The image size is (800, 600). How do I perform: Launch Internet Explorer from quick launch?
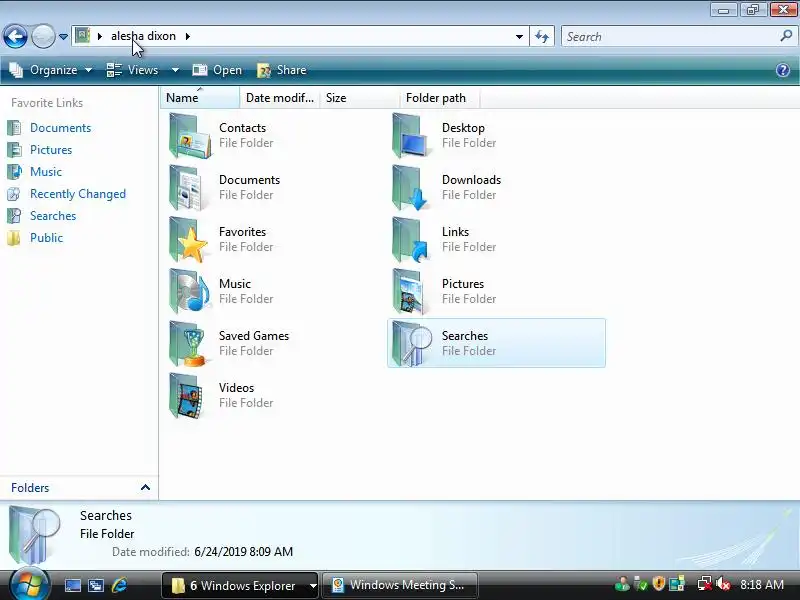click(x=119, y=585)
